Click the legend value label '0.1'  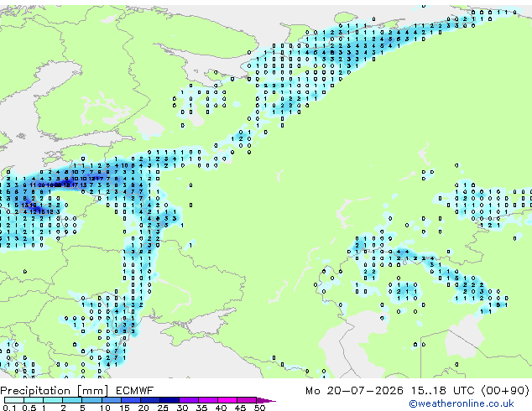(x=9, y=408)
